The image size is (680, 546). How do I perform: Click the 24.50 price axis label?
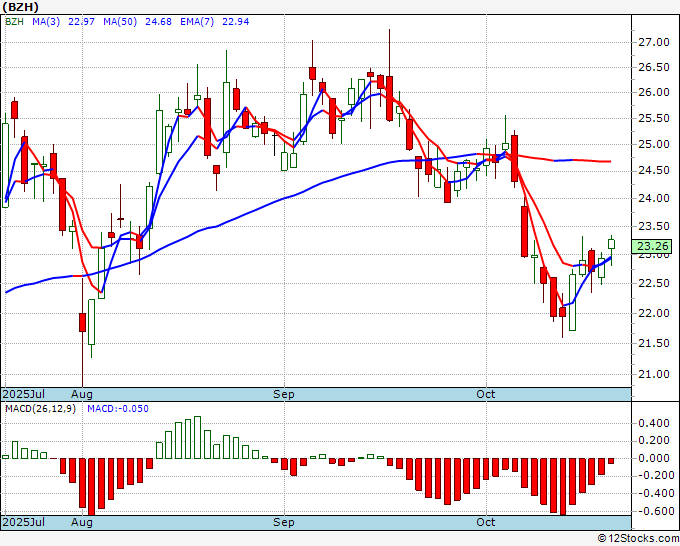click(654, 170)
